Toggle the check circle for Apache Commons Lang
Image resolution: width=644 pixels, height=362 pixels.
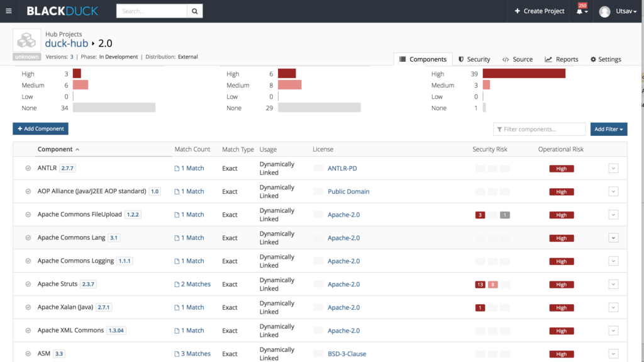pyautogui.click(x=28, y=238)
